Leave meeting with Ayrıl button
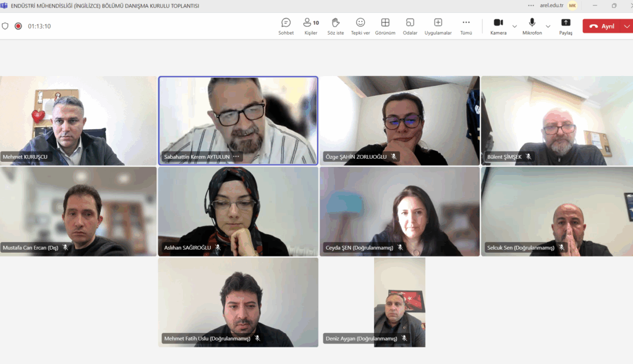633x364 pixels. tap(602, 26)
